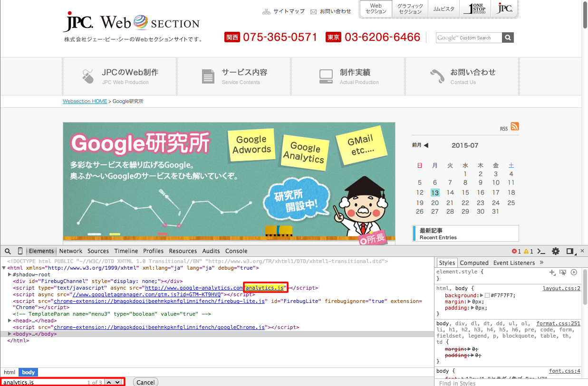Click the JPC logo header tab
The image size is (588, 386).
coord(505,9)
